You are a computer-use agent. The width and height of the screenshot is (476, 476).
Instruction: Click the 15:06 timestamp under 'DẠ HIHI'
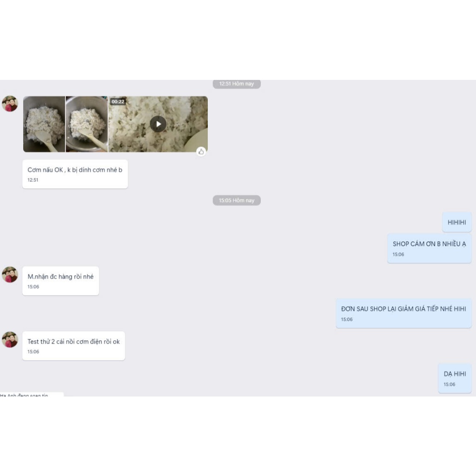click(x=450, y=384)
